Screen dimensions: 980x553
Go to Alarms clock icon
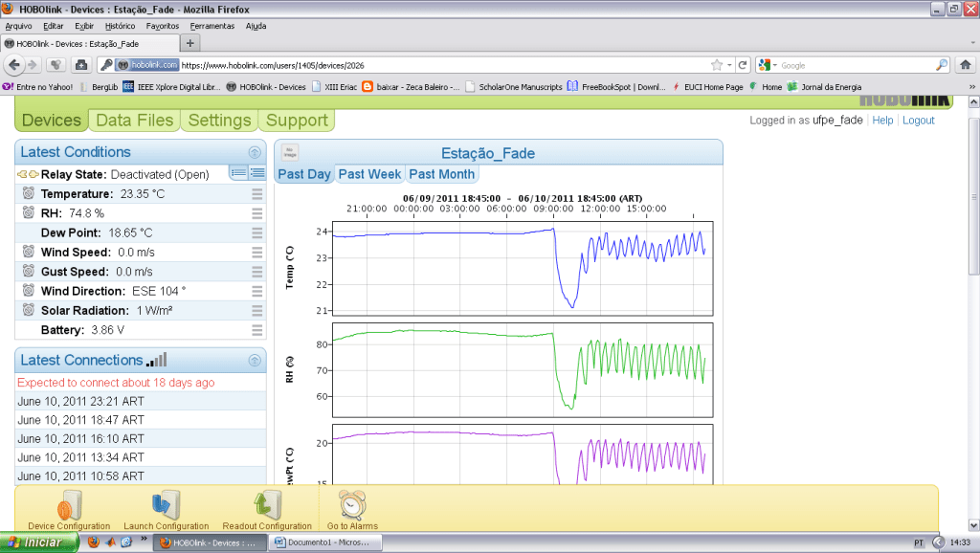351,504
